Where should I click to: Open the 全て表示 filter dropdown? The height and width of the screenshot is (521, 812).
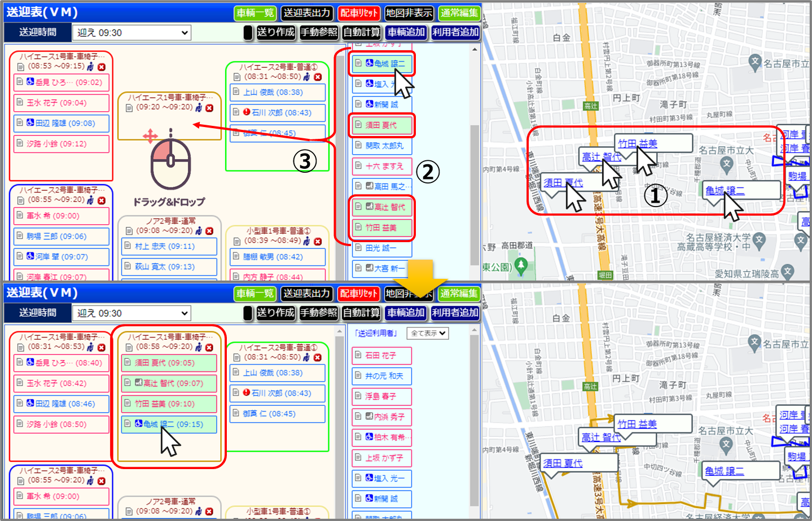pyautogui.click(x=427, y=333)
